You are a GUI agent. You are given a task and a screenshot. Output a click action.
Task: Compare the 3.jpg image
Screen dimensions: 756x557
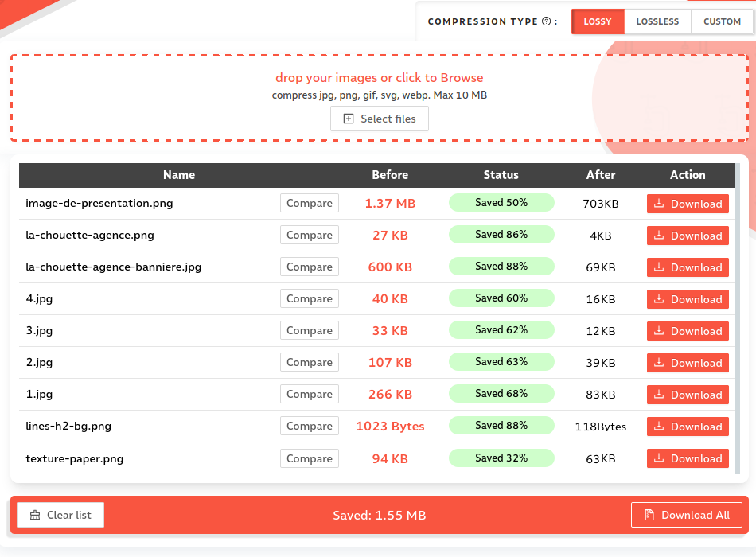[x=310, y=330]
